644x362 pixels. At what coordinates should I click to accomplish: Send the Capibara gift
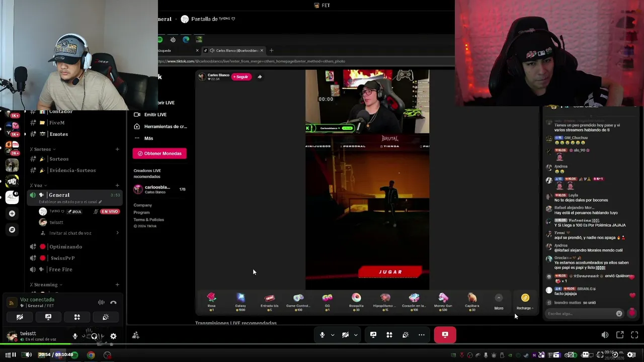[x=472, y=301]
